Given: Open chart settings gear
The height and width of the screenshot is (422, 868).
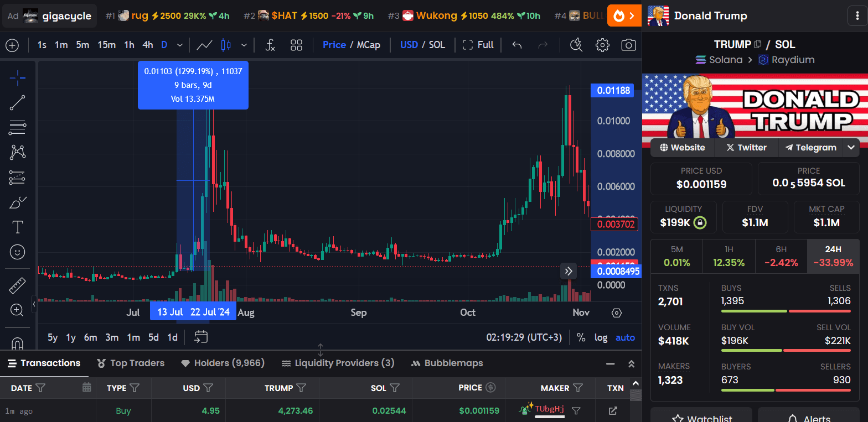Looking at the screenshot, I should pyautogui.click(x=602, y=45).
